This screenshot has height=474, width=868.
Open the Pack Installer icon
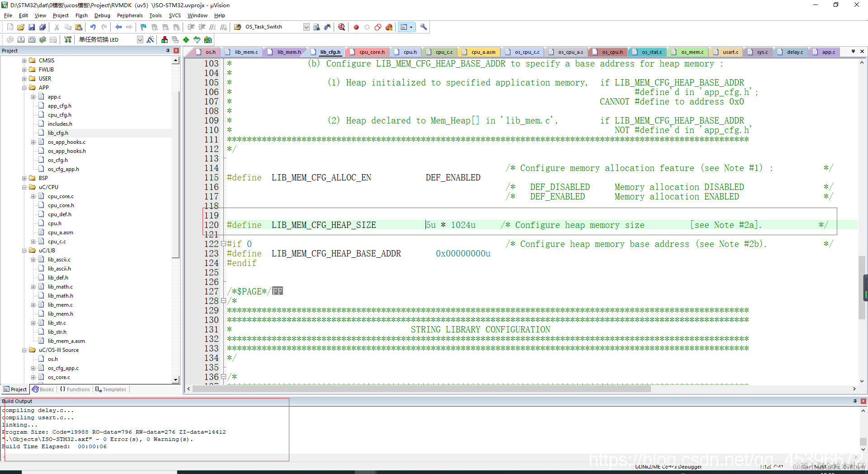coord(208,40)
